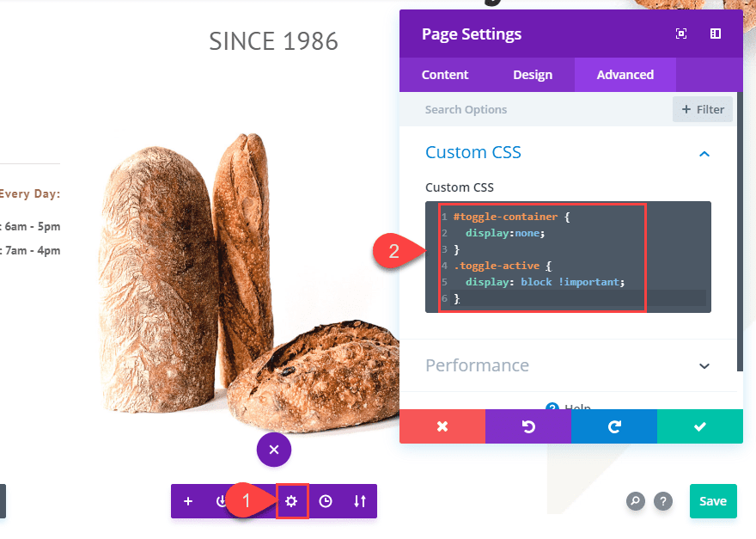Open the editing history clock icon

[326, 501]
